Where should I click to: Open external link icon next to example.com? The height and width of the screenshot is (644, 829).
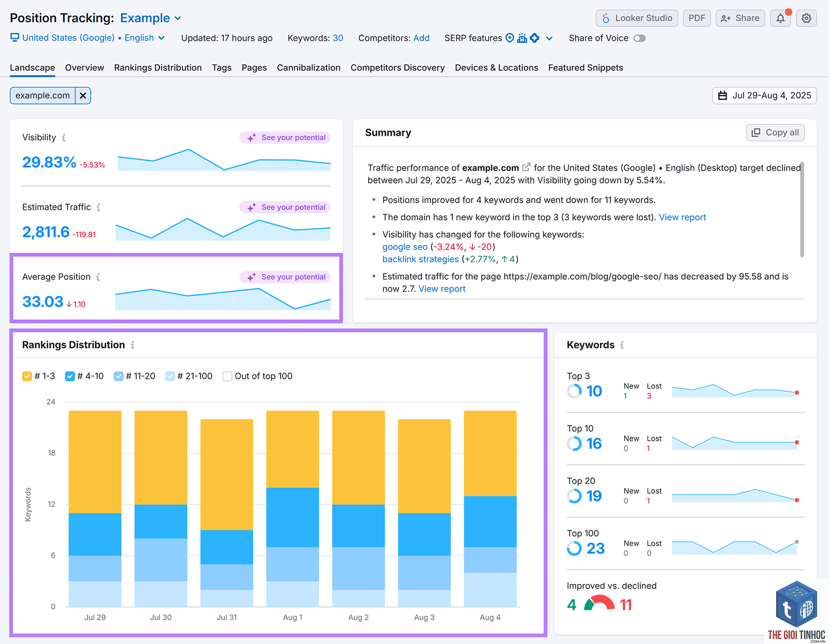pos(526,167)
